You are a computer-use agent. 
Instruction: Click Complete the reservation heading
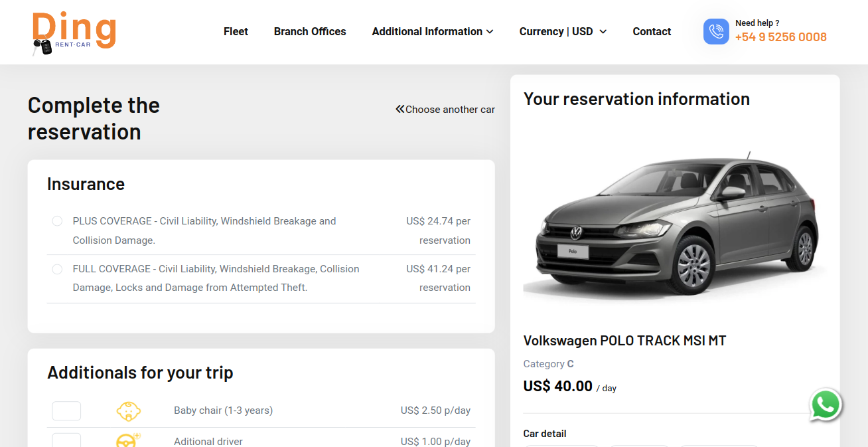pyautogui.click(x=94, y=118)
